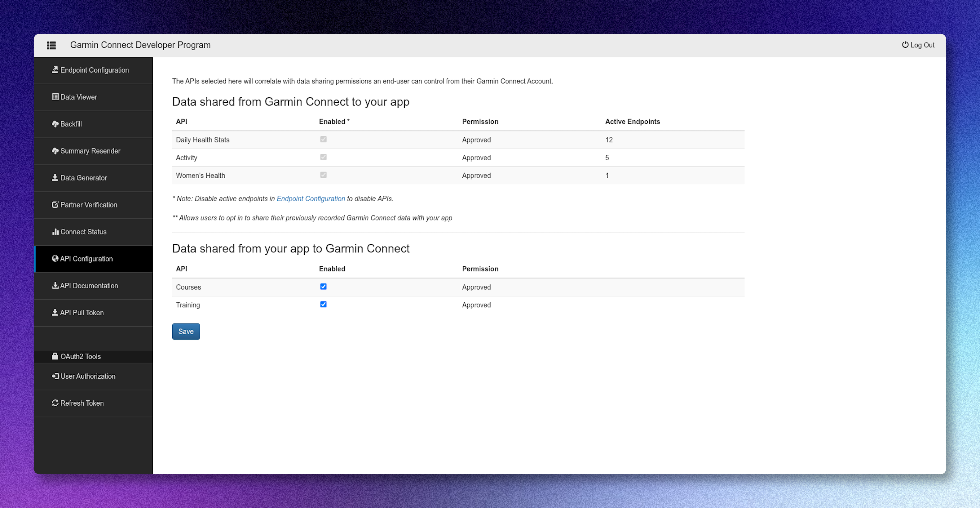
Task: Click the Log Out power icon
Action: (x=905, y=45)
